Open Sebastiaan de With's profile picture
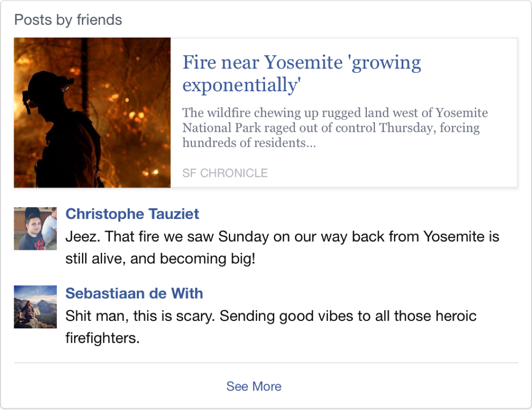 coord(35,307)
